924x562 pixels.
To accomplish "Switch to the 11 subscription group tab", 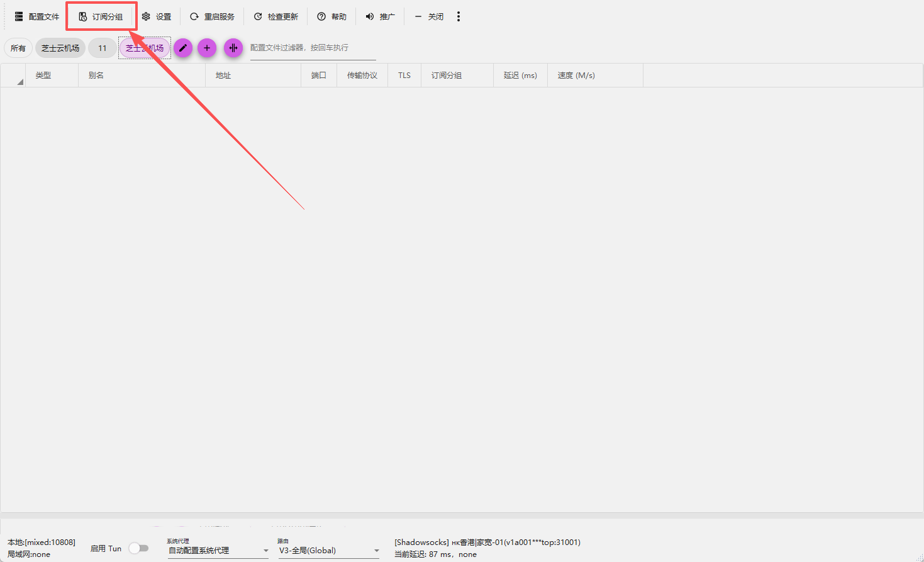I will 102,48.
